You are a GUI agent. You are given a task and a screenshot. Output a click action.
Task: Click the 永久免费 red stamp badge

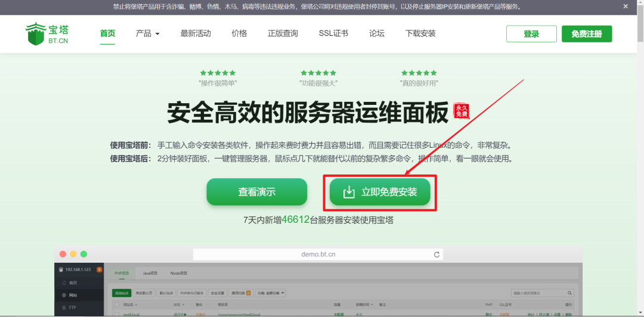pyautogui.click(x=461, y=111)
